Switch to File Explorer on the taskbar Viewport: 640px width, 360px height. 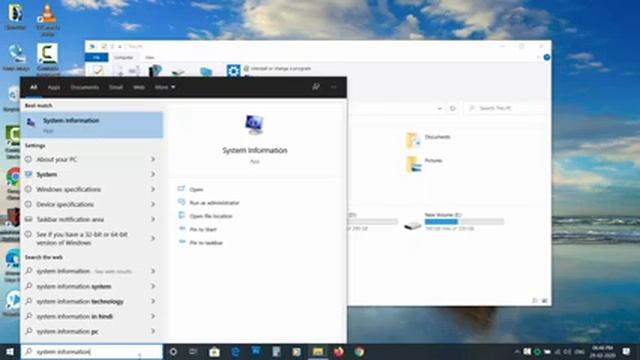[x=318, y=351]
